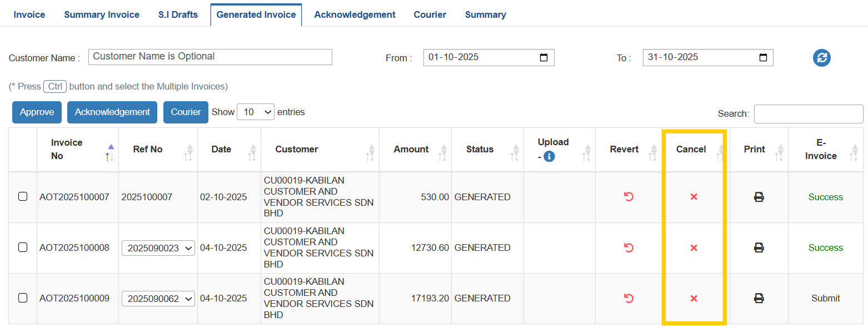Sort by Customer column
Screen dimensions: 868x327
[x=320, y=150]
